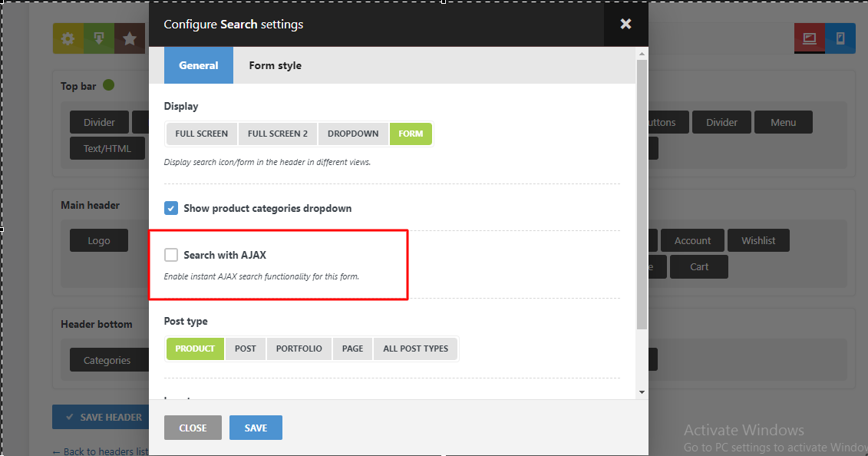The height and width of the screenshot is (456, 868).
Task: Select the left Divider element in Top bar
Action: [99, 122]
